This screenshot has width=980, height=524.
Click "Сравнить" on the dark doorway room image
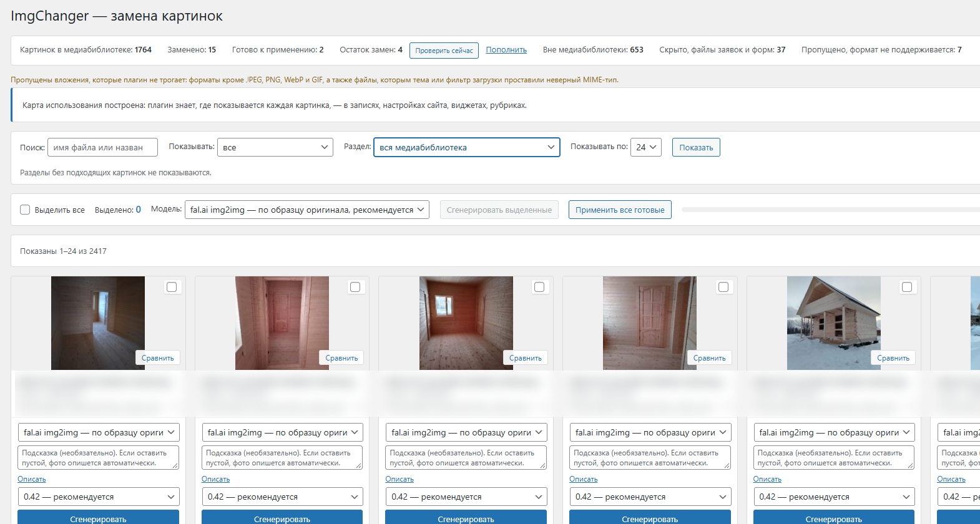[158, 358]
